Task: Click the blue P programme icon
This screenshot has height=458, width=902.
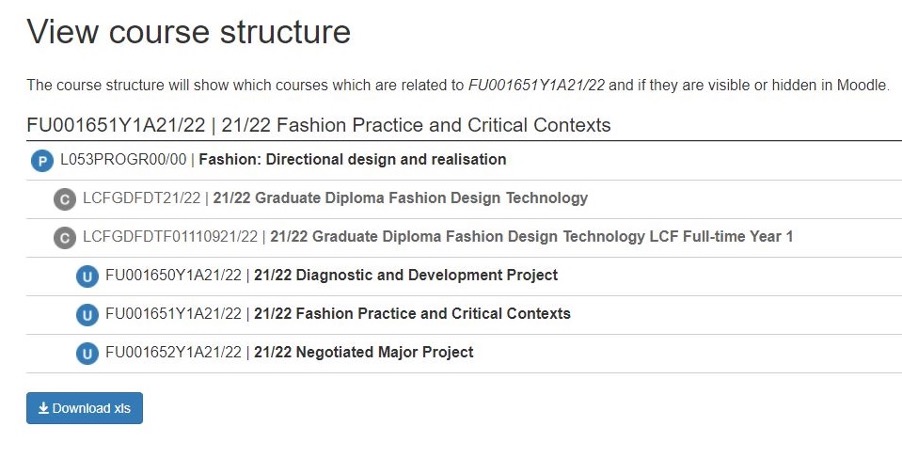Action: click(x=42, y=161)
